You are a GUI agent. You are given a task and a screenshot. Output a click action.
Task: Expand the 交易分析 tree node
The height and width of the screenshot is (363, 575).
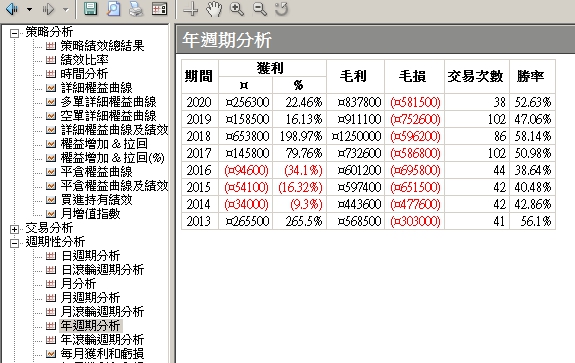(14, 229)
